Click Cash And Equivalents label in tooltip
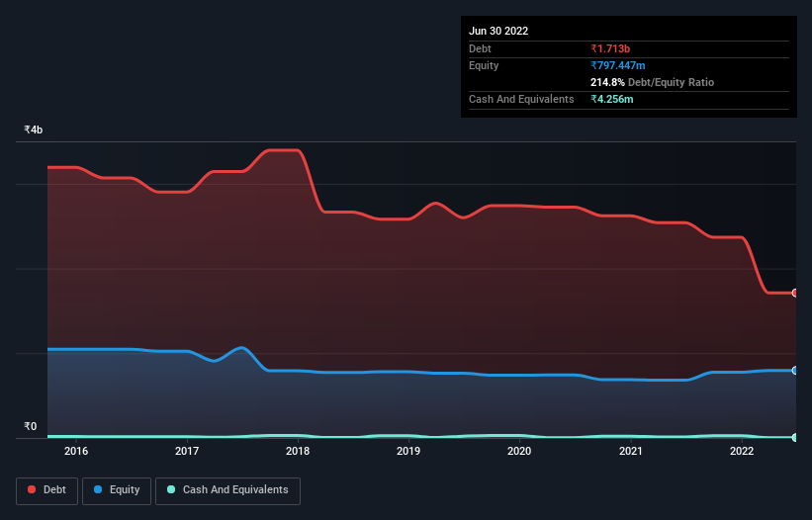The height and width of the screenshot is (520, 812). pyautogui.click(x=521, y=99)
